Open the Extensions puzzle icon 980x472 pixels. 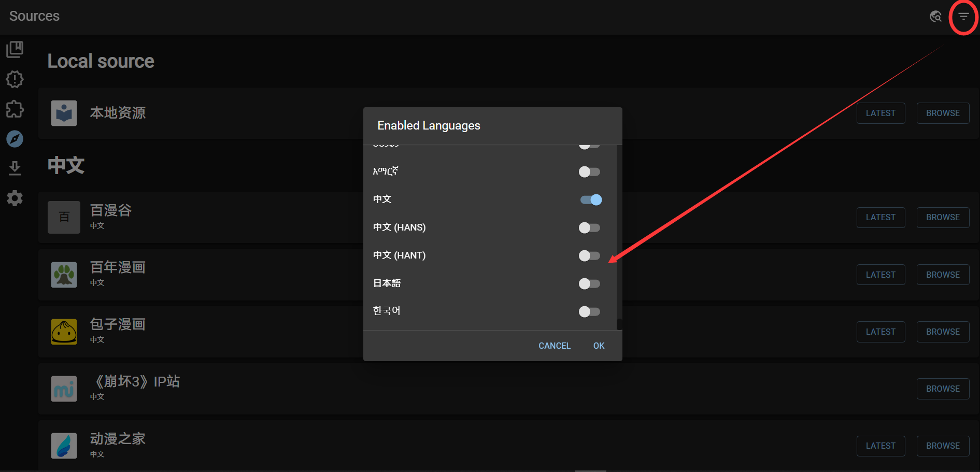[15, 109]
